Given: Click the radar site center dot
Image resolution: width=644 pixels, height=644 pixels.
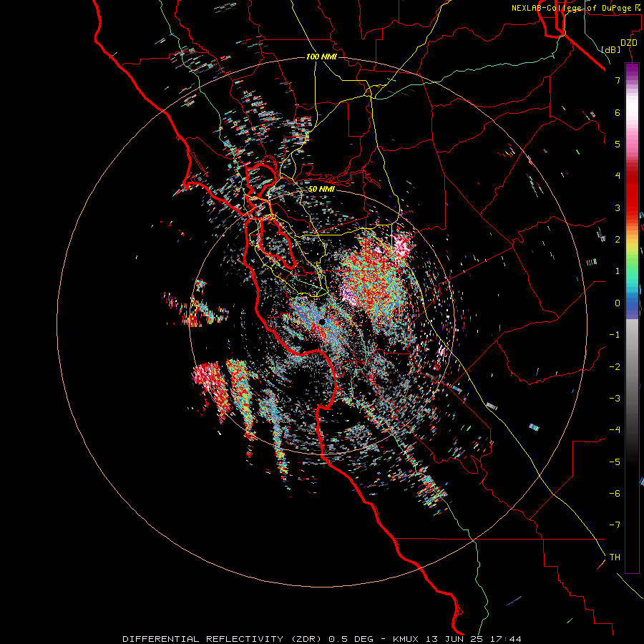Looking at the screenshot, I should coord(323,322).
